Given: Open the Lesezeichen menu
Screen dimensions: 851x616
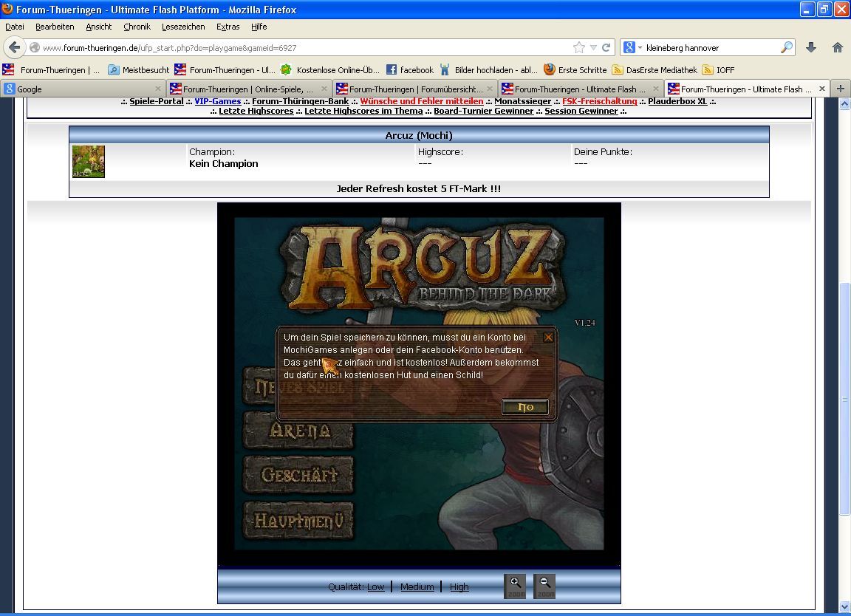Looking at the screenshot, I should point(183,27).
